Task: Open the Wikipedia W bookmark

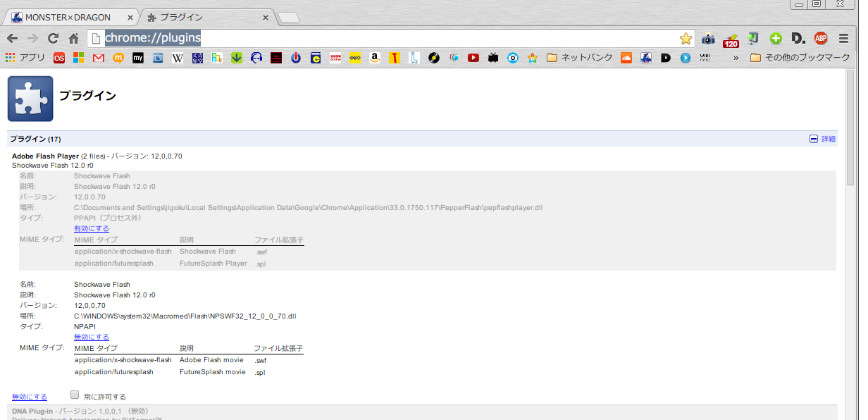Action: [x=178, y=58]
